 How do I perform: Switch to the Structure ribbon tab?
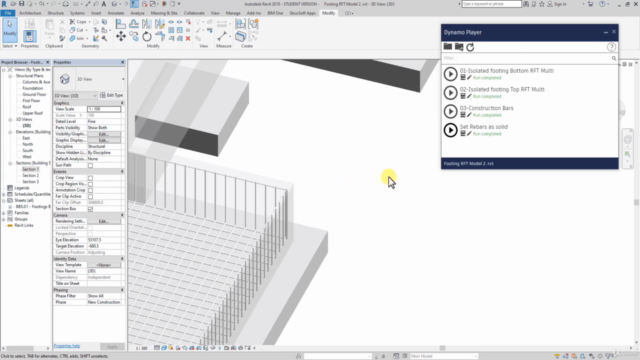point(56,13)
